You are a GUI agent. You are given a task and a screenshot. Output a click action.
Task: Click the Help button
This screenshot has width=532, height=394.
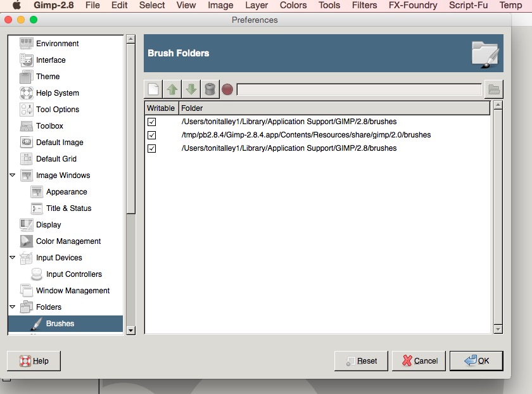click(x=34, y=360)
